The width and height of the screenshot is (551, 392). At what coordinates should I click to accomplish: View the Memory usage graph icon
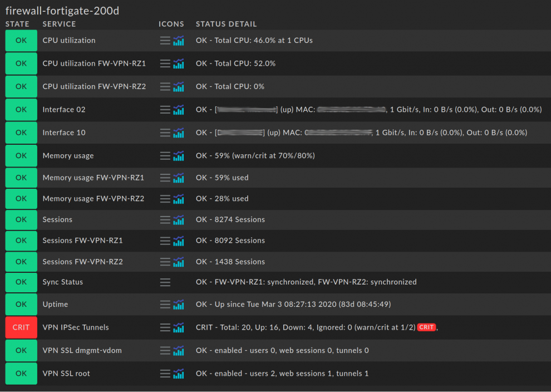(179, 156)
